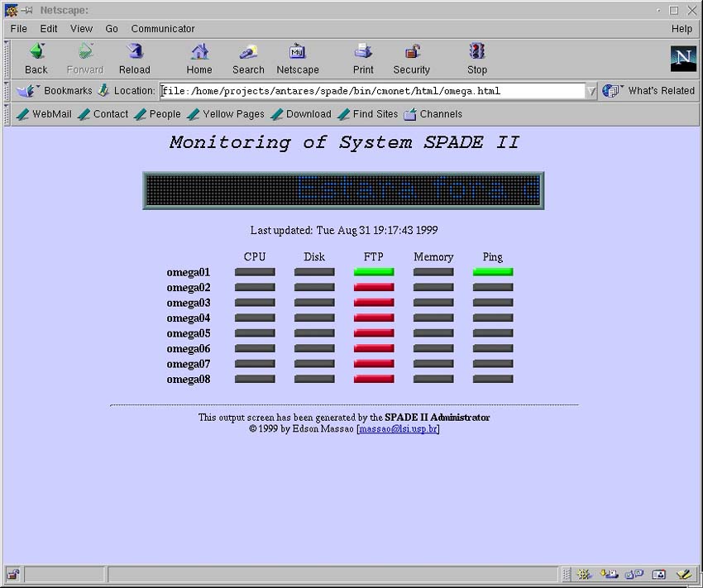This screenshot has width=703, height=588.
Task: Open the Edit menu
Action: pos(49,29)
